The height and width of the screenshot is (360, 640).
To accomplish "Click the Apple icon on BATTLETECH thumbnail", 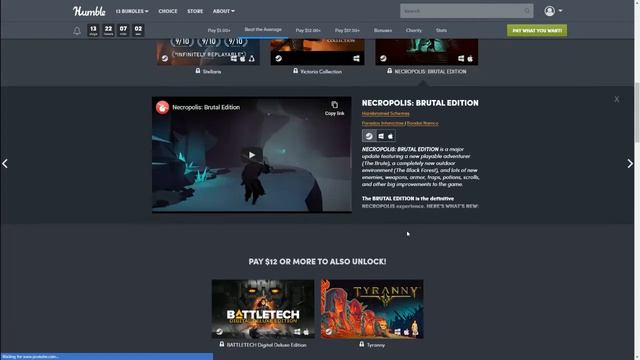I will pyautogui.click(x=306, y=332).
